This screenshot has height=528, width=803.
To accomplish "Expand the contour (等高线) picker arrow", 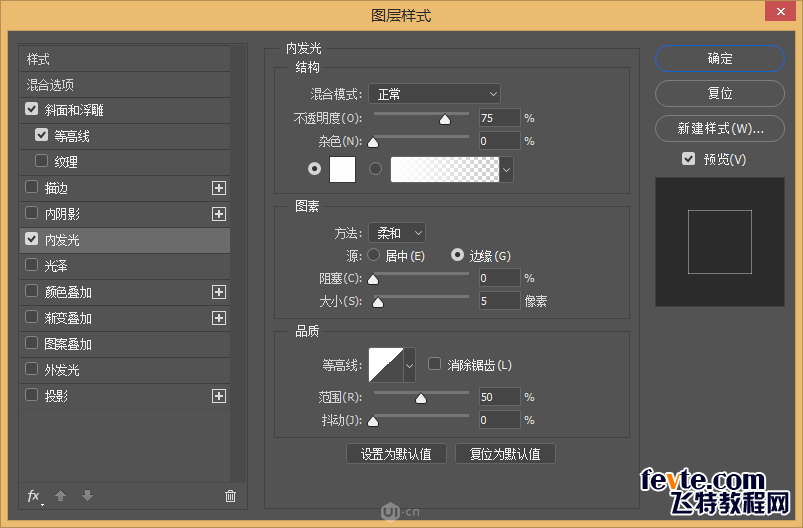I will pos(409,366).
